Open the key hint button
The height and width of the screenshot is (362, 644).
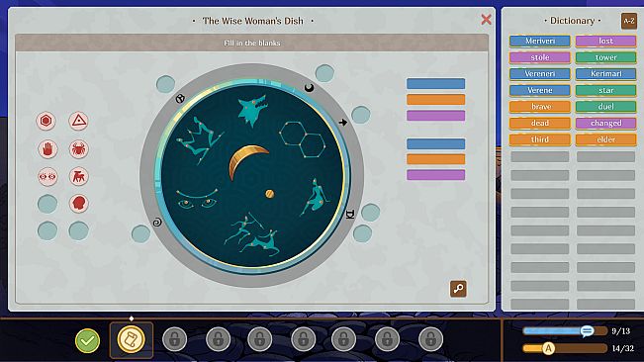(458, 289)
